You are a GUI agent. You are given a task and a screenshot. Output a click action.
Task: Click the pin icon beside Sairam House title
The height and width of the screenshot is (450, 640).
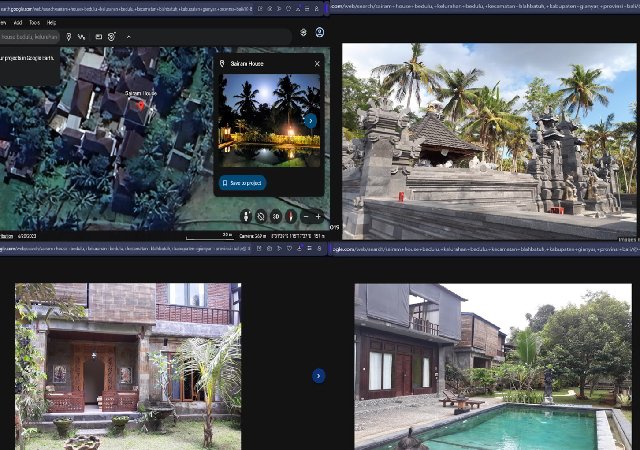pyautogui.click(x=222, y=64)
